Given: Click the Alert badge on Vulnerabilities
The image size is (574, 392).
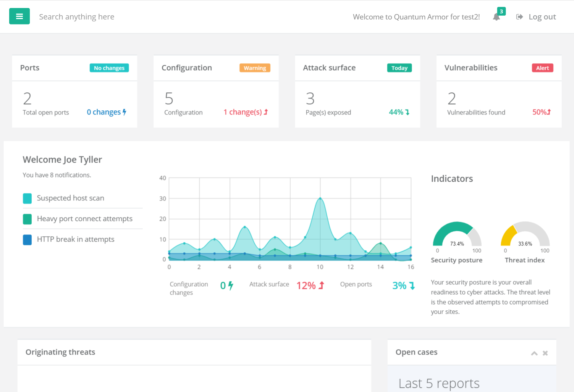Looking at the screenshot, I should 542,68.
